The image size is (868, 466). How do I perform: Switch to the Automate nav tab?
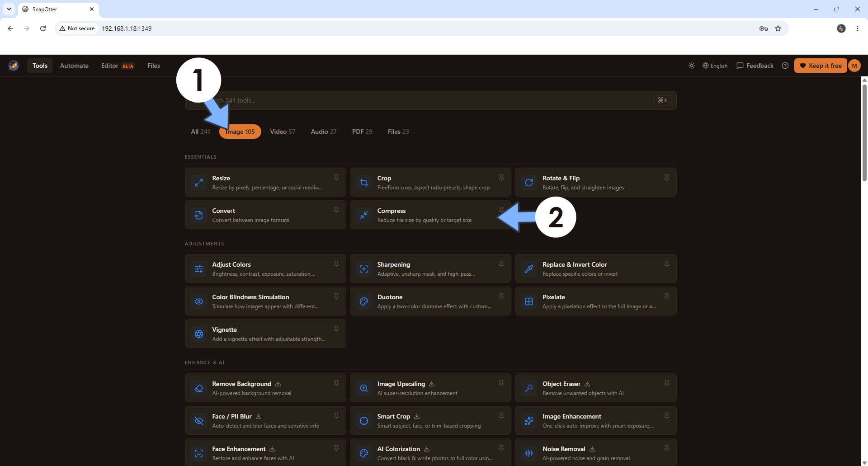74,66
